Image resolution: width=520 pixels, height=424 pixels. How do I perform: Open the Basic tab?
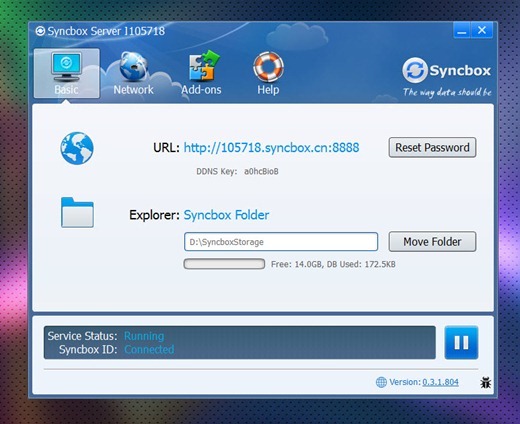(x=66, y=73)
